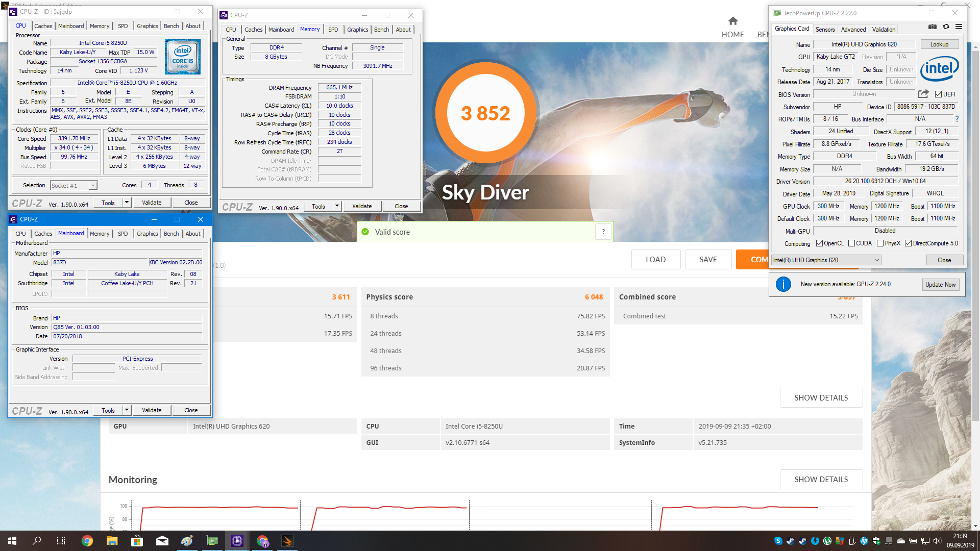
Task: Open OneDrive cloud tray icon
Action: (900, 541)
